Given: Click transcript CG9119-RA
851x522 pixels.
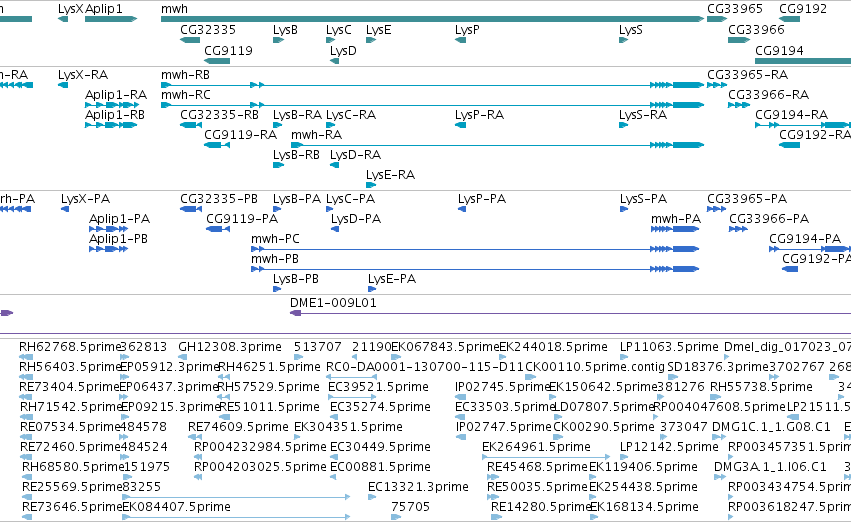Looking at the screenshot, I should pyautogui.click(x=217, y=145).
